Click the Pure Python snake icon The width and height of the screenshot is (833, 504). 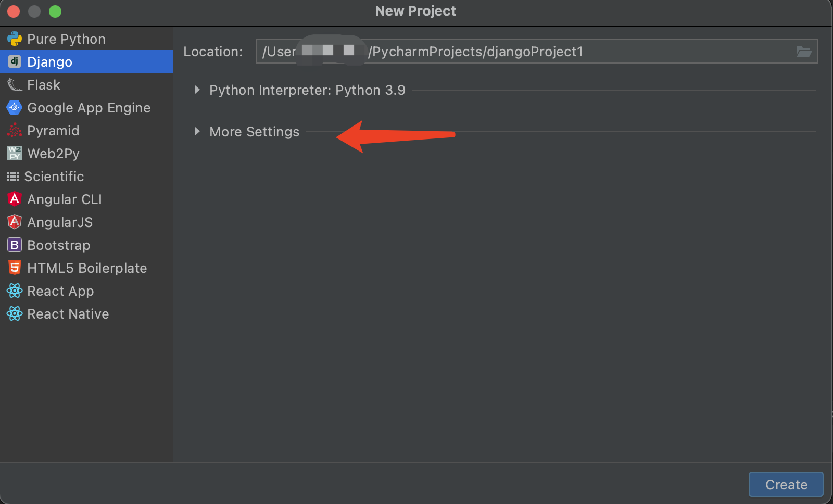[15, 39]
